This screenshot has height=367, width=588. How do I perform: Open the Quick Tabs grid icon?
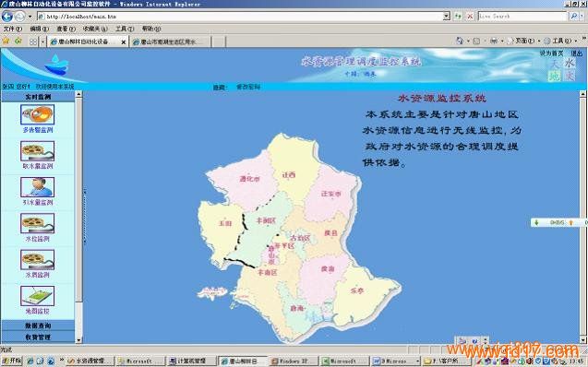tap(33, 41)
